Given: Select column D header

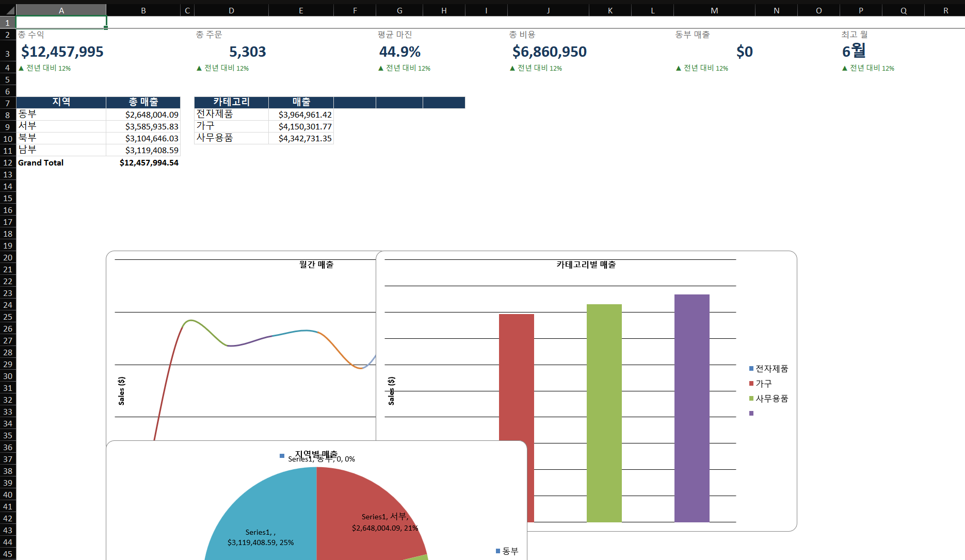Looking at the screenshot, I should [x=231, y=10].
